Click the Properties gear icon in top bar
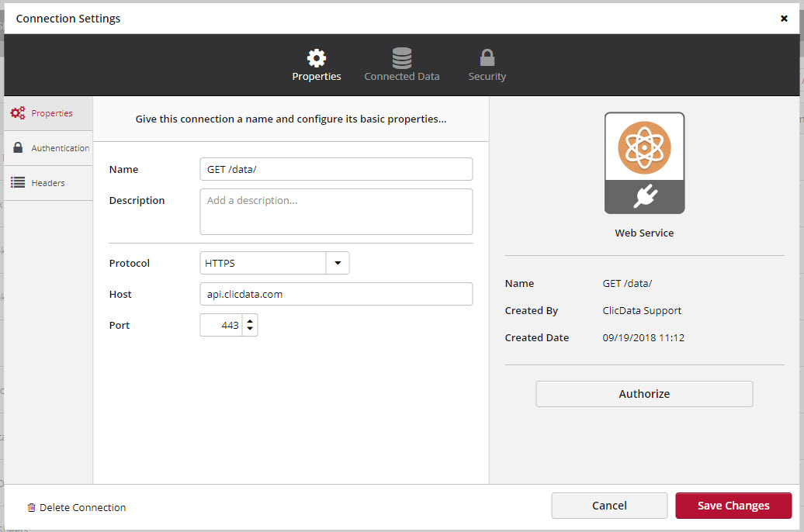804x532 pixels. (317, 58)
